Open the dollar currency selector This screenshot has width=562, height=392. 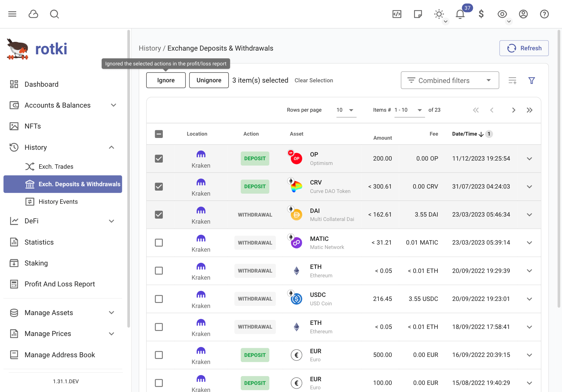tap(481, 14)
